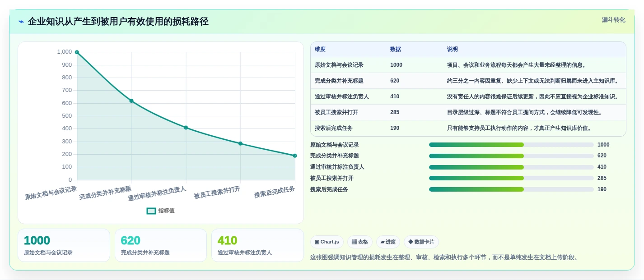
Task: Click progress label 被员工搜索并打开
Action: click(x=332, y=178)
